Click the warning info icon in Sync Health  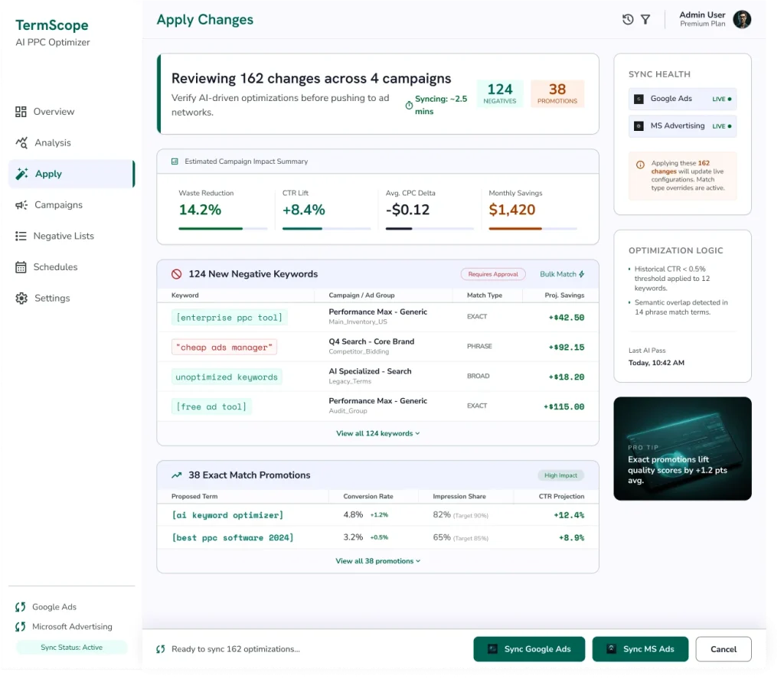(x=640, y=165)
